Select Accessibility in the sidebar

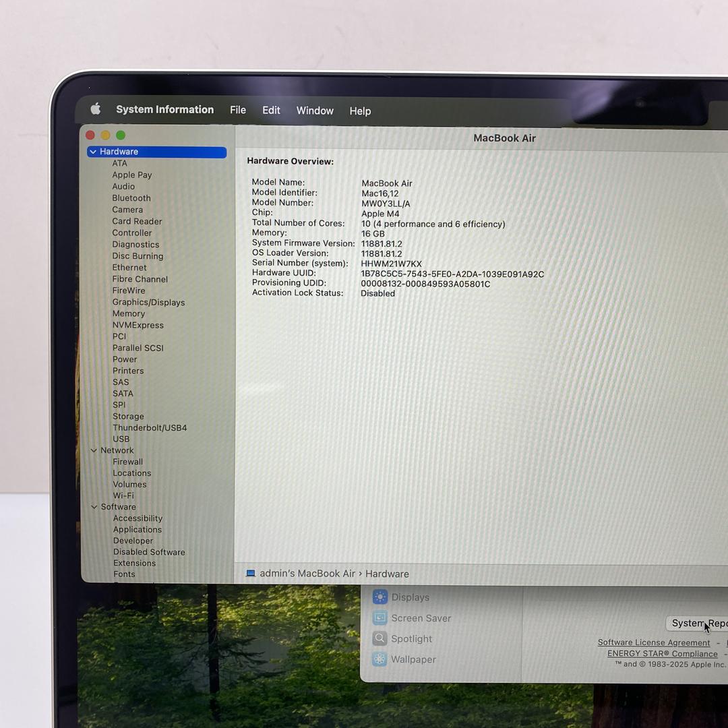[138, 518]
